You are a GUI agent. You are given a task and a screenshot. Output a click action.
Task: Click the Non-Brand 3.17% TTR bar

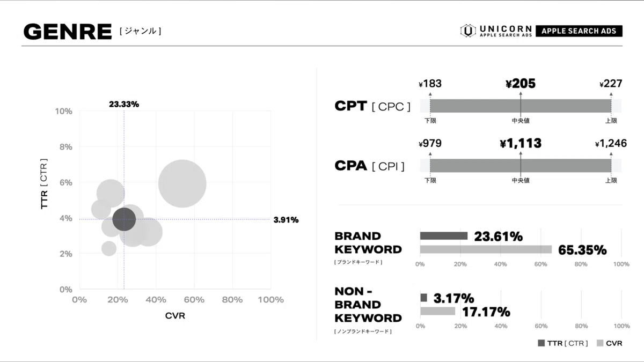424,298
